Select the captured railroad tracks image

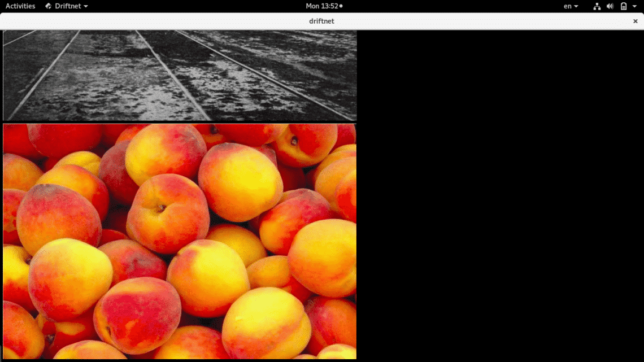click(180, 75)
